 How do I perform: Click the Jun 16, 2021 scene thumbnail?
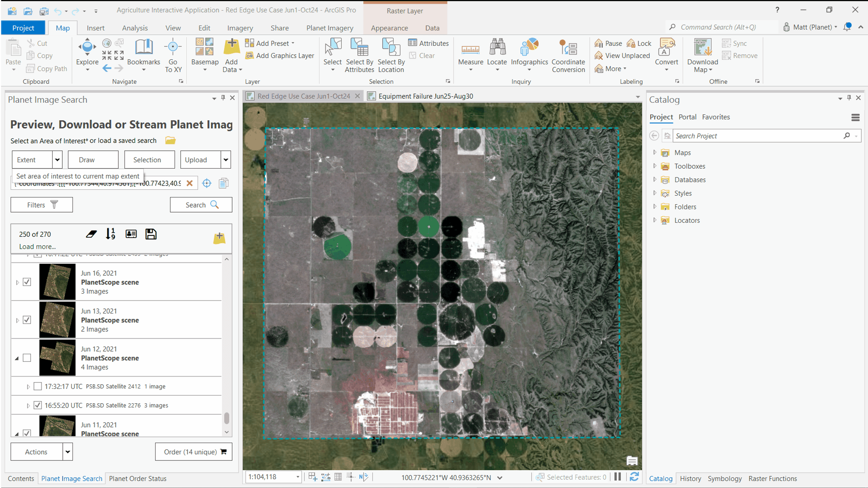[57, 282]
